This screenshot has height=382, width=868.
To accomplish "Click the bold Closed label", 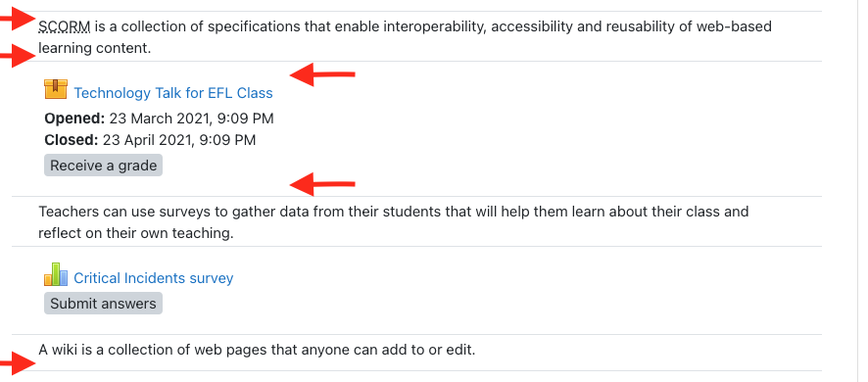I will (72, 140).
